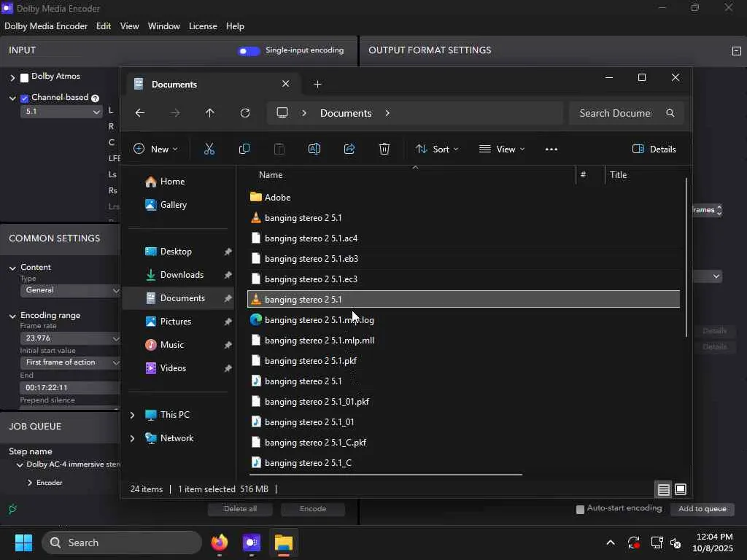The height and width of the screenshot is (560, 747).
Task: Click the Share icon in Explorer toolbar
Action: [x=349, y=149]
